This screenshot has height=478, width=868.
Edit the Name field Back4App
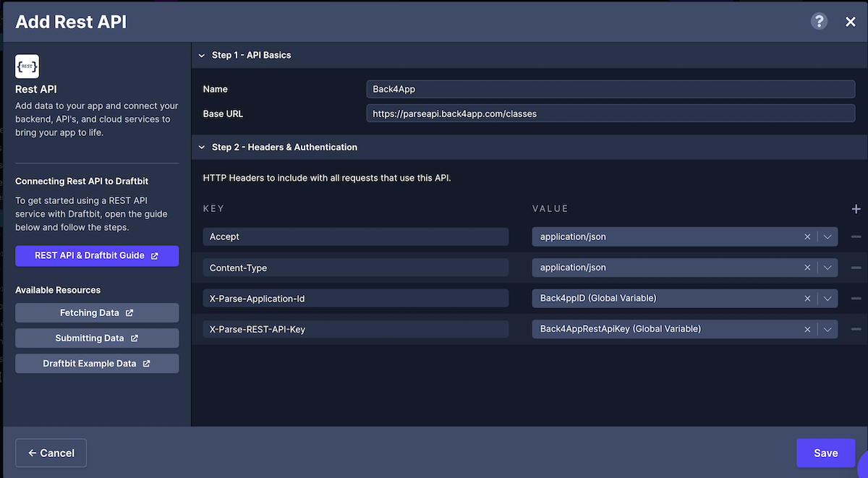click(x=610, y=89)
